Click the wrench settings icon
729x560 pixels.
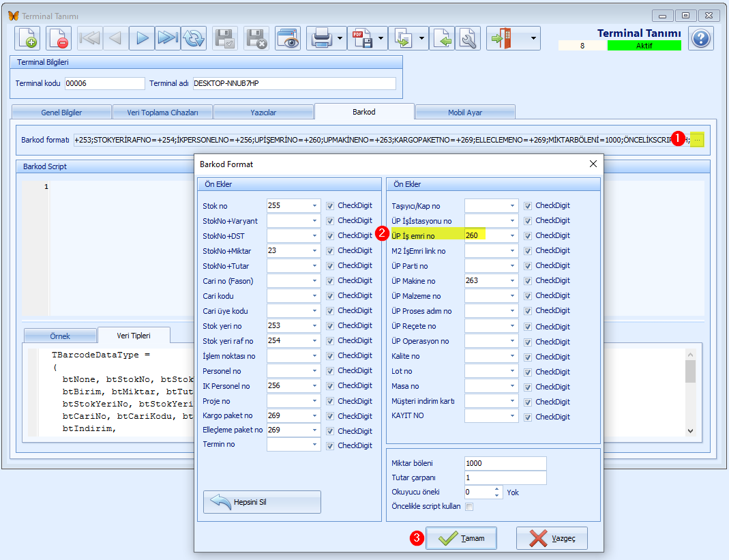468,38
